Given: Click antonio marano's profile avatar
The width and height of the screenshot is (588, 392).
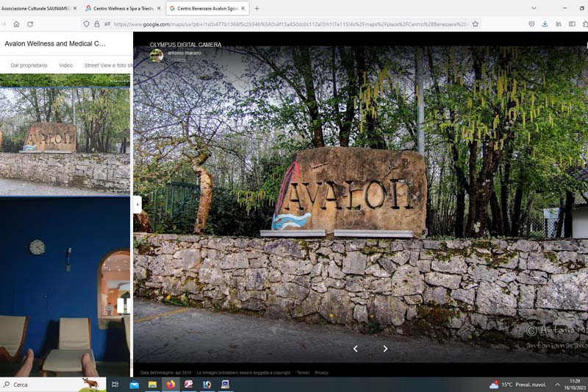Looking at the screenshot, I should [157, 55].
